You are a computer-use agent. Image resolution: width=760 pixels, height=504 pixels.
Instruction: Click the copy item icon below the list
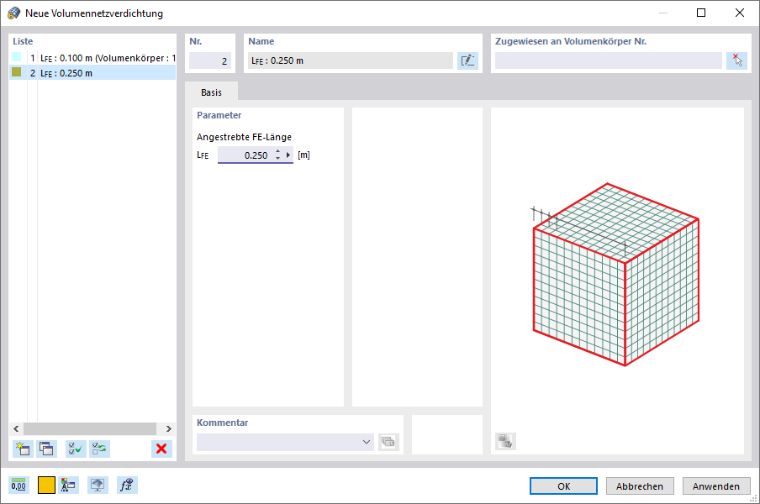click(47, 449)
